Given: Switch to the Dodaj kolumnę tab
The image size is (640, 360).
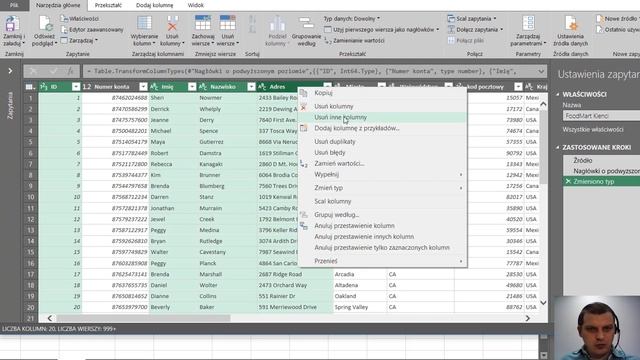Looking at the screenshot, I should click(x=154, y=5).
